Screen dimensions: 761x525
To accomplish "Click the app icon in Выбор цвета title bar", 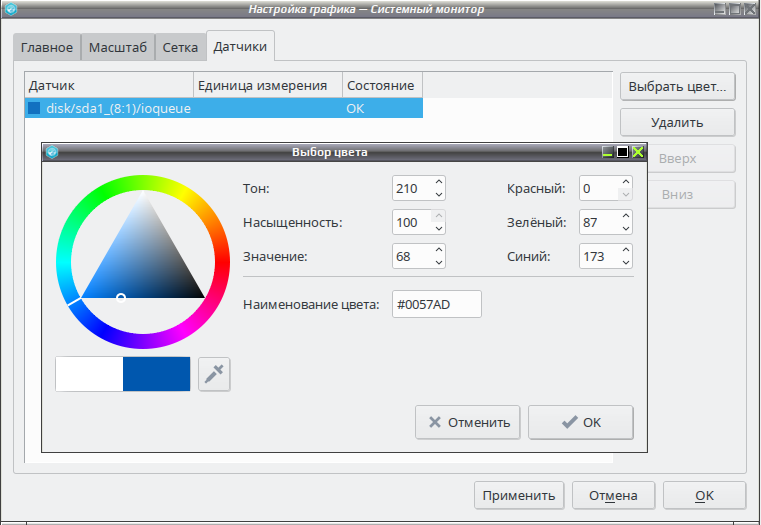I will pos(52,152).
